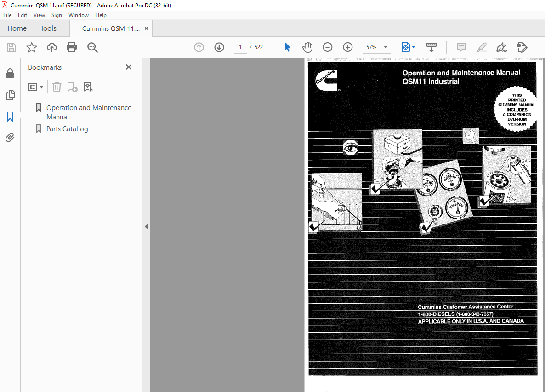Screen dimensions: 545x392
Task: Click the fit page icon
Action: [x=406, y=47]
